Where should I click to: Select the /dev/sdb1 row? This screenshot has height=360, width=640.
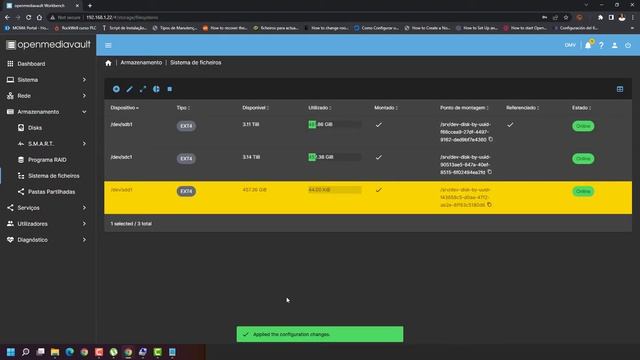368,132
